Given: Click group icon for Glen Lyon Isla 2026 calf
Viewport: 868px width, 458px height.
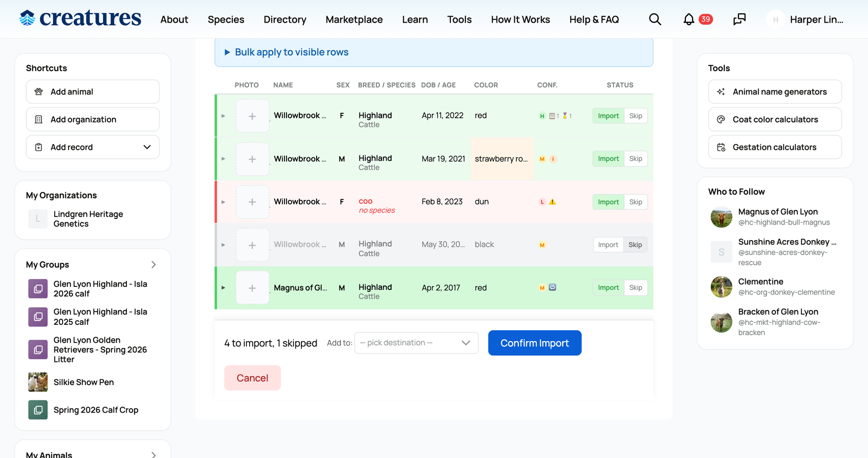Looking at the screenshot, I should [x=38, y=289].
